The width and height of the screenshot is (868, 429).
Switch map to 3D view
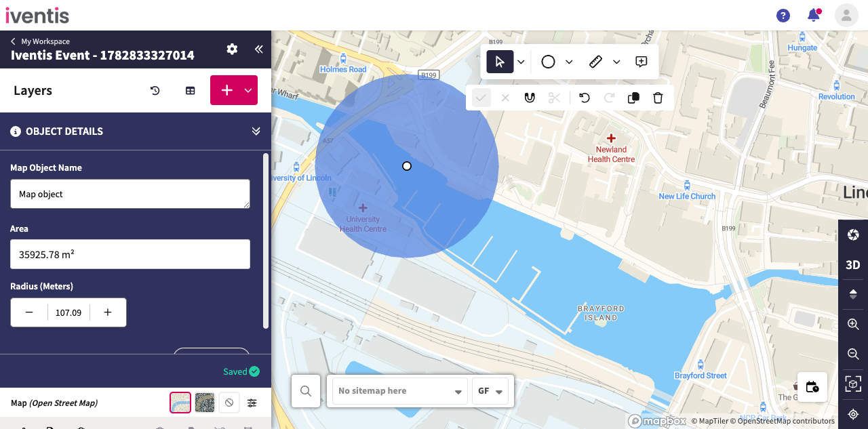point(853,264)
